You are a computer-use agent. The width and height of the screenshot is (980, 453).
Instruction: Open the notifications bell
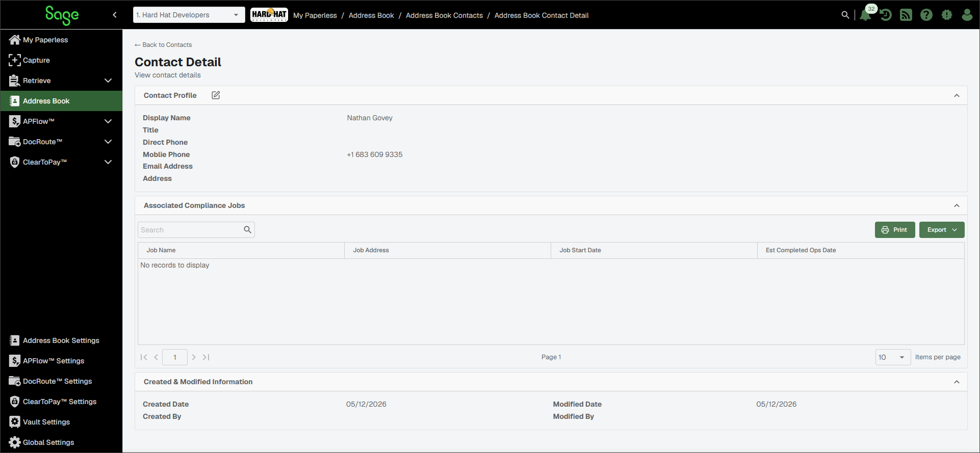(x=865, y=15)
